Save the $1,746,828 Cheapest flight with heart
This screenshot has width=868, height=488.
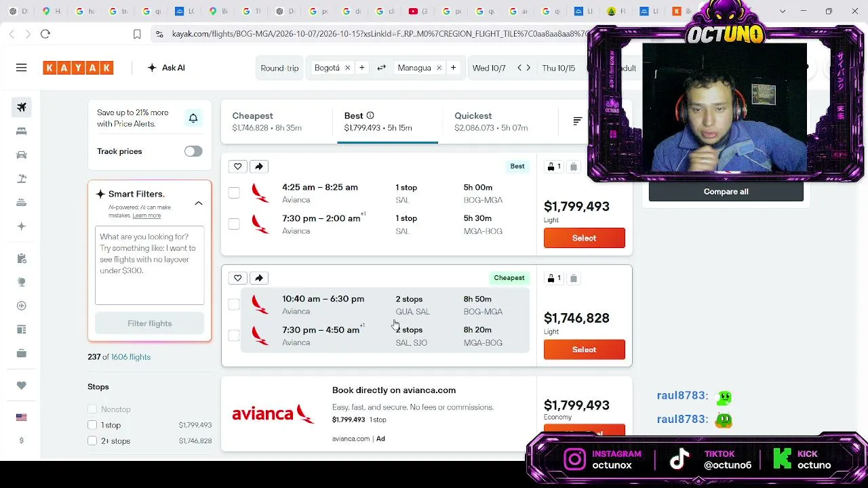[238, 278]
